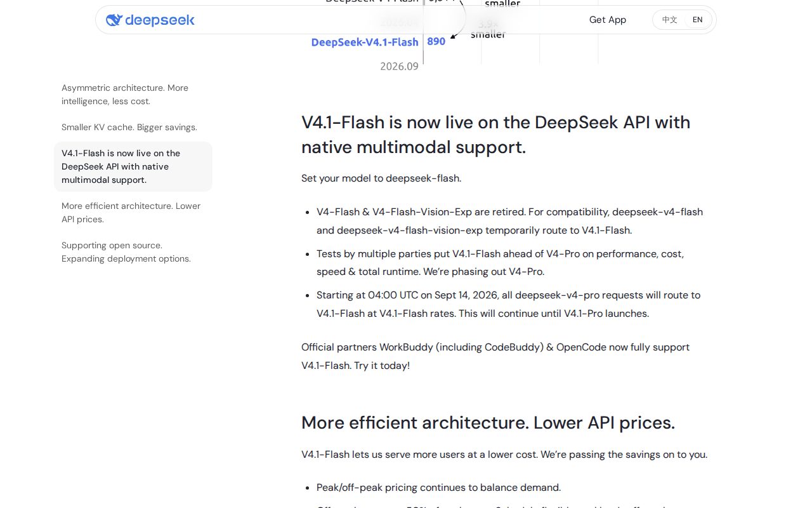Open 'More efficient architecture' sidebar link

point(133,213)
